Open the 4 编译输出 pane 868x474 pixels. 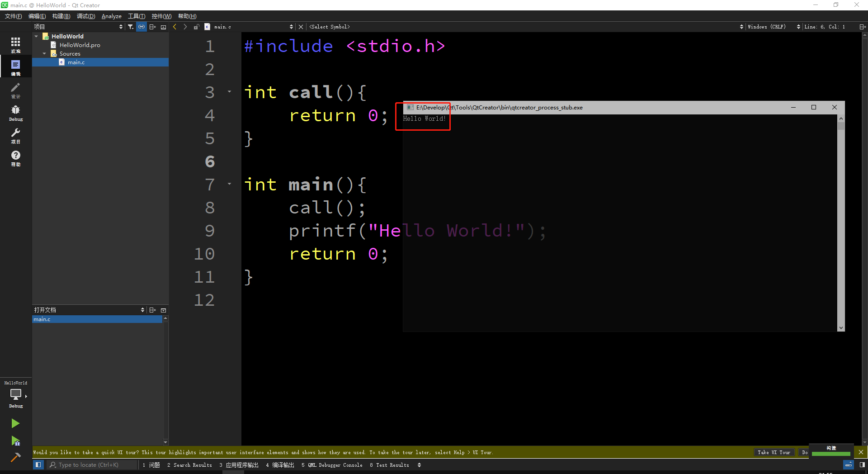[x=280, y=465]
